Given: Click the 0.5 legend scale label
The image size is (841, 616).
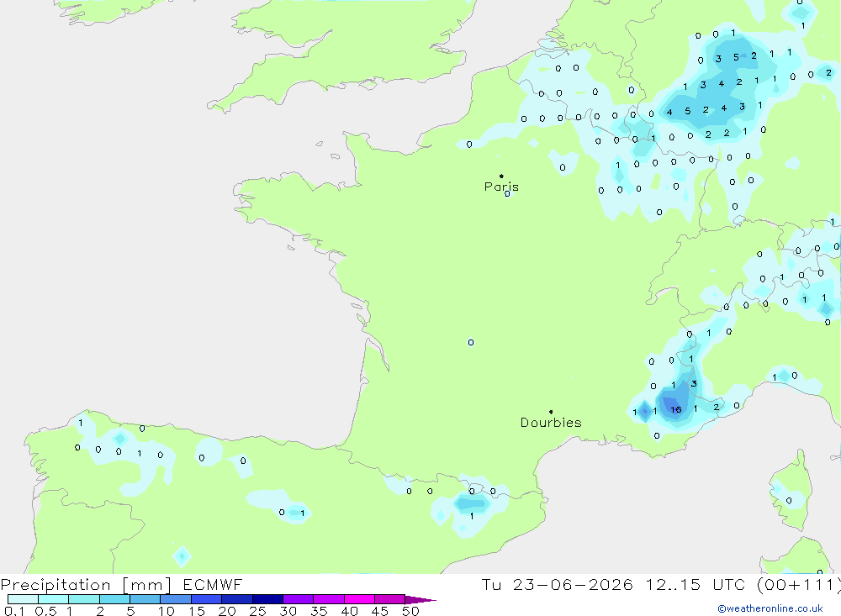Looking at the screenshot, I should pos(46,611).
